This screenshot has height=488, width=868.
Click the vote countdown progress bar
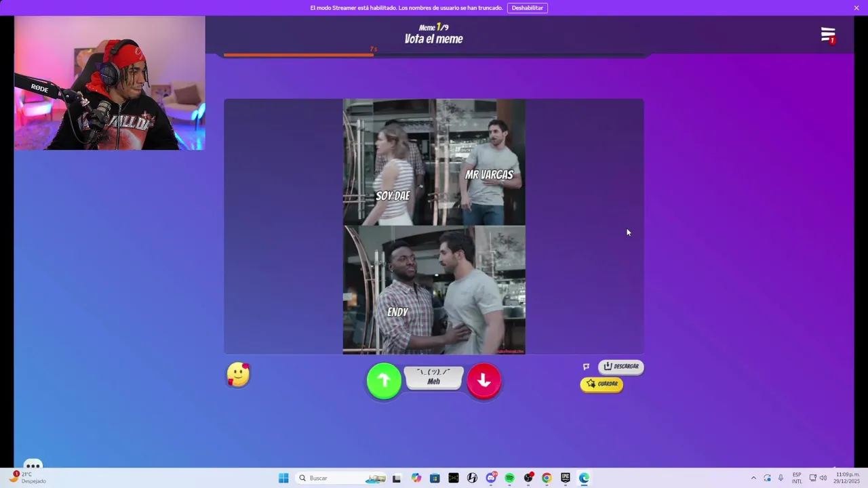(434, 55)
